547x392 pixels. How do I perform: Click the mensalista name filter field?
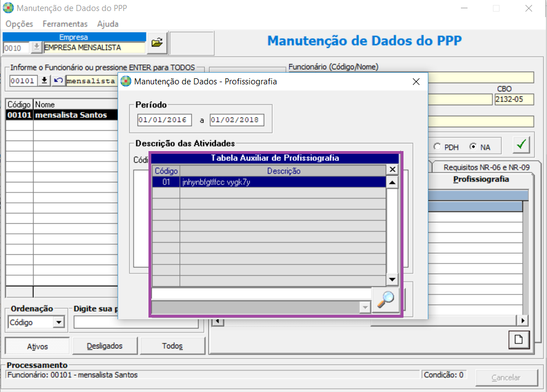point(92,81)
